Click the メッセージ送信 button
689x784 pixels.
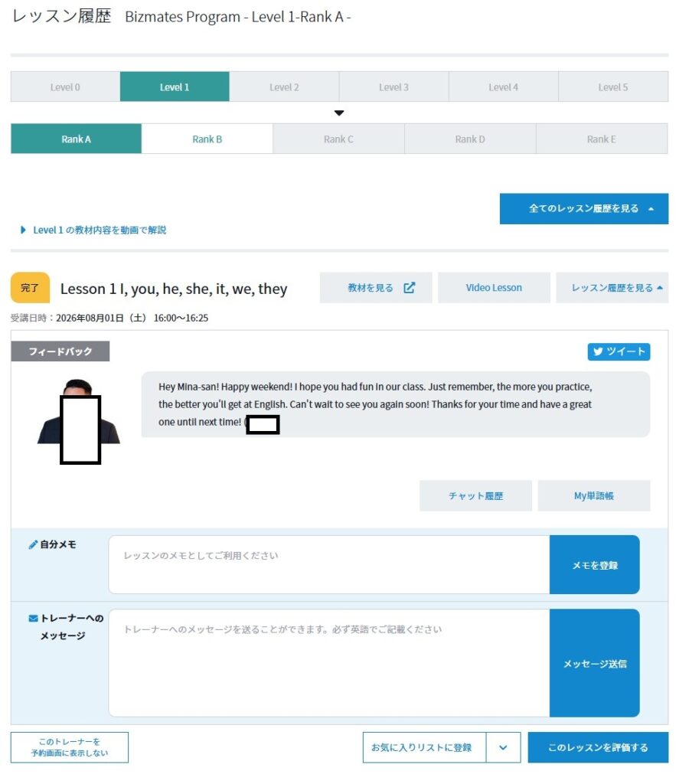595,662
